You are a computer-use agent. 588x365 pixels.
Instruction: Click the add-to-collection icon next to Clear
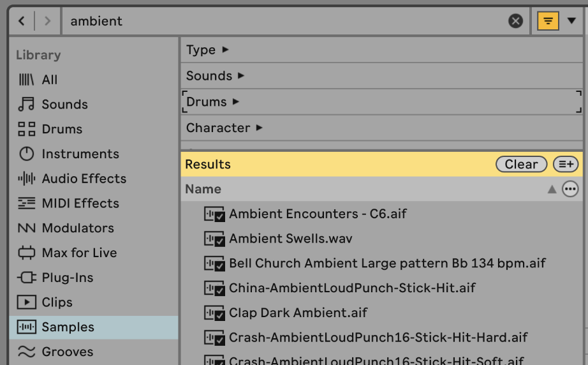point(566,164)
